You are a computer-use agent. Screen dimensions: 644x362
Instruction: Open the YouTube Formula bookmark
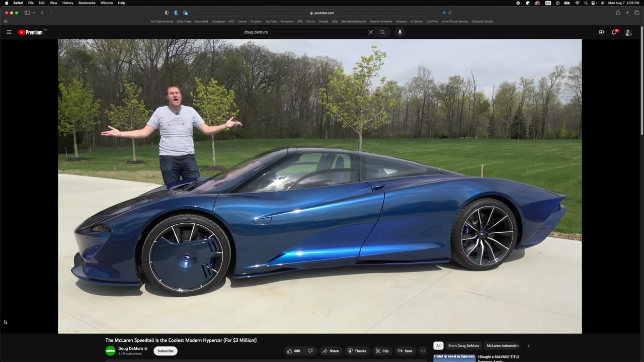(x=162, y=22)
